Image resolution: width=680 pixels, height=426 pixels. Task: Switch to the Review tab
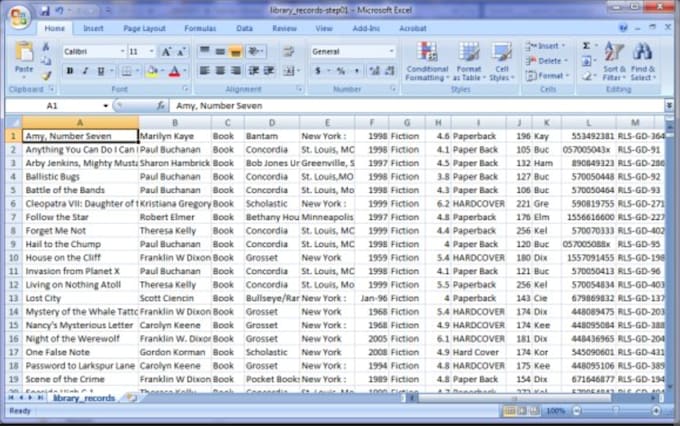pyautogui.click(x=284, y=29)
